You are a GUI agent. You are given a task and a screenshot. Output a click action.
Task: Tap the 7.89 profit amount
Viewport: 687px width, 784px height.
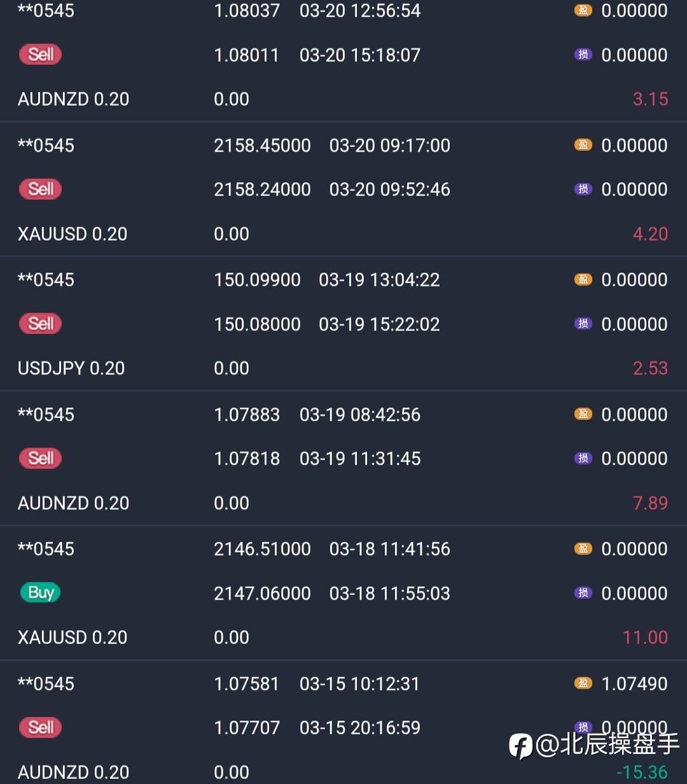click(650, 503)
